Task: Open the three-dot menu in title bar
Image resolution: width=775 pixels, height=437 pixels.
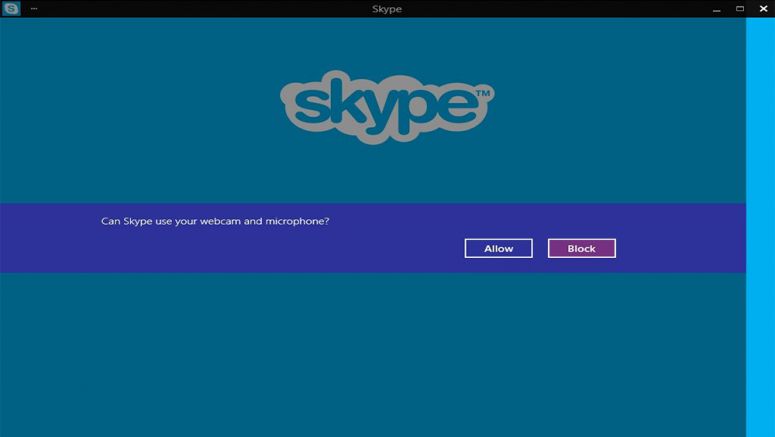Action: 34,9
